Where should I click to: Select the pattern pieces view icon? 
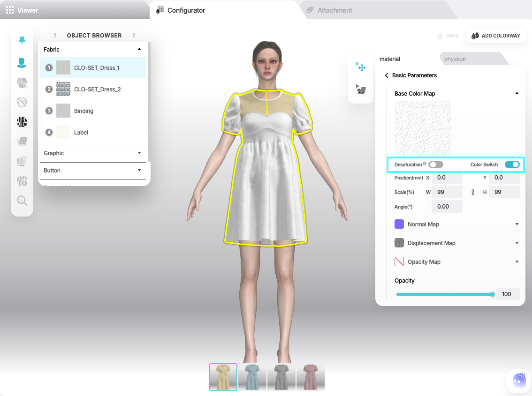pos(22,122)
